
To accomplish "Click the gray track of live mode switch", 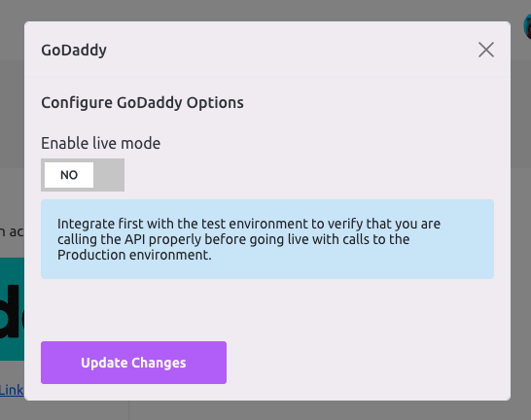I will coord(109,175).
